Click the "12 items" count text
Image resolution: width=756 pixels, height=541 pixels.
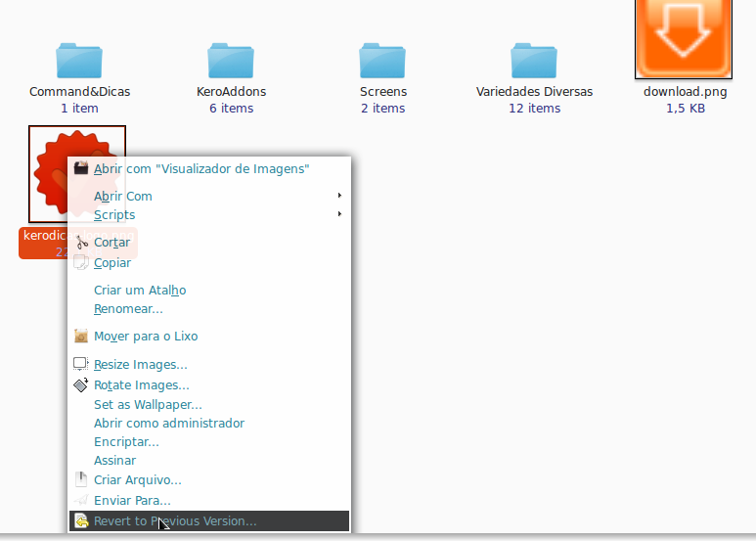535,108
